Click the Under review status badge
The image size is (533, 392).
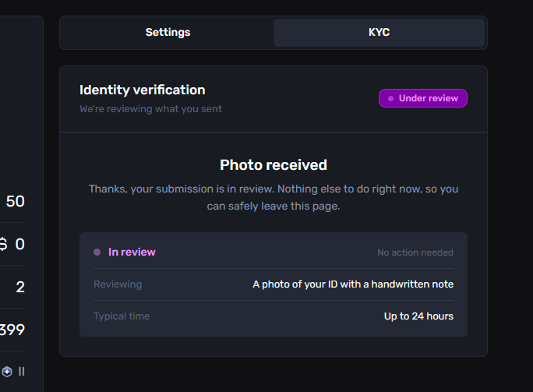click(x=423, y=98)
